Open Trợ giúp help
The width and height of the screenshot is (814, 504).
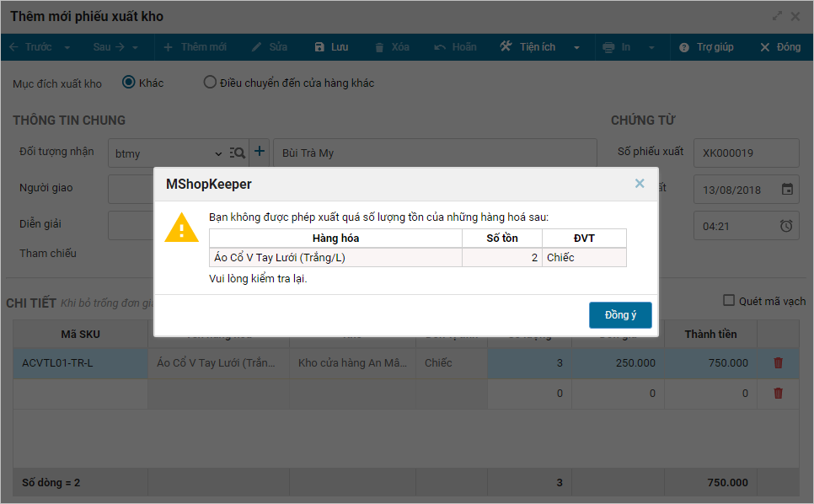[706, 46]
